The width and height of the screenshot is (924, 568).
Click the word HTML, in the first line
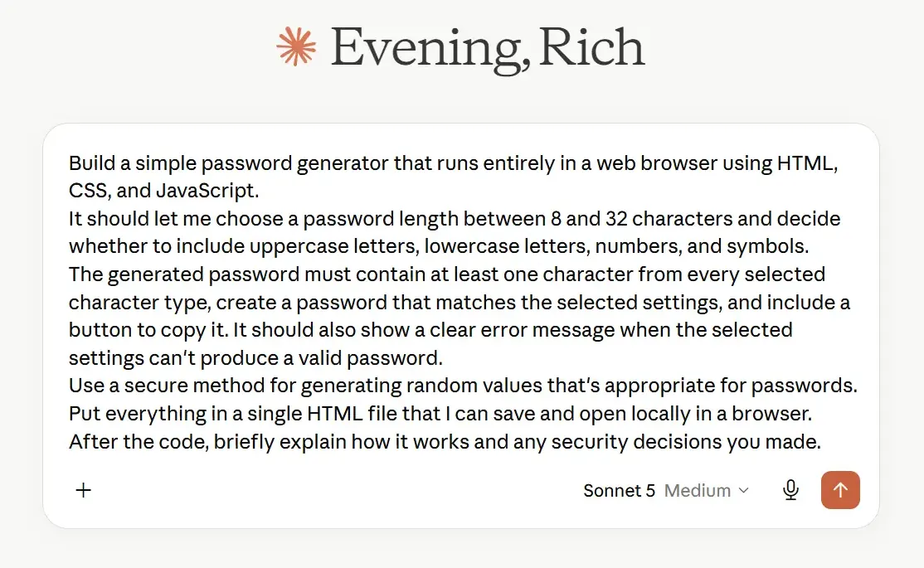[807, 163]
